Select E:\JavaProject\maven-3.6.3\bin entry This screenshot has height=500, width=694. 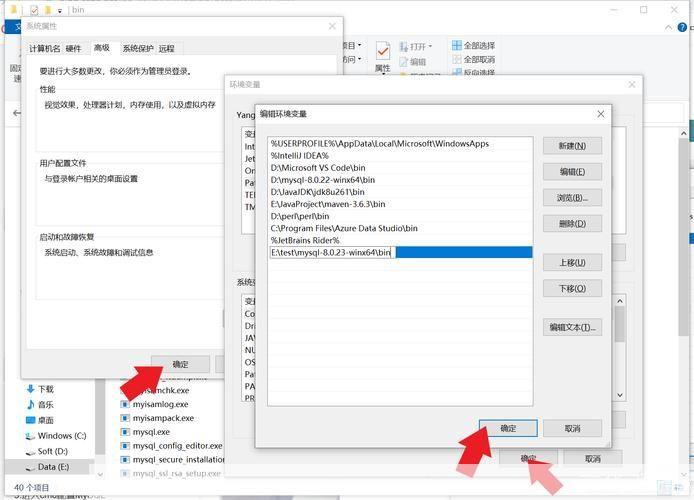click(x=400, y=204)
